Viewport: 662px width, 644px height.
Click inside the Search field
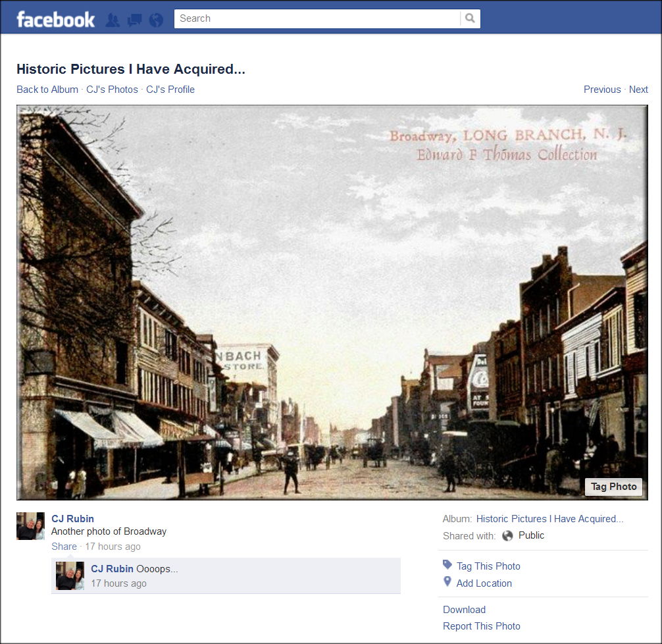click(316, 18)
